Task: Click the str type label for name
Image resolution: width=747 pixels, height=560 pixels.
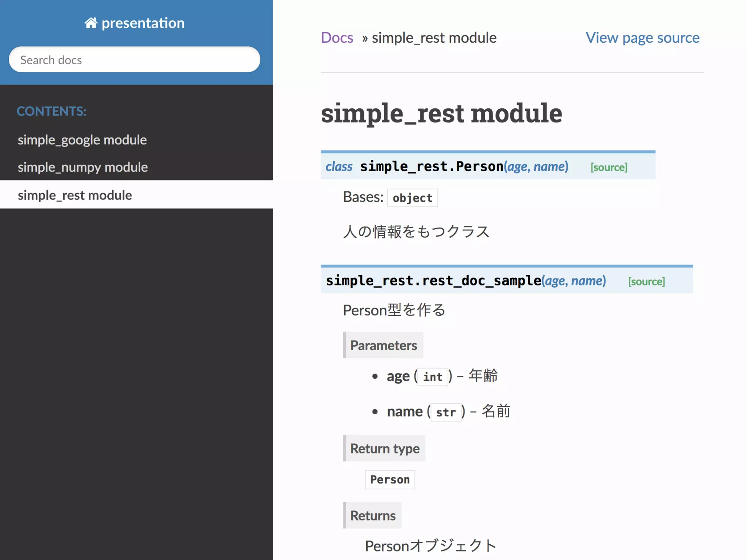Action: pyautogui.click(x=446, y=412)
